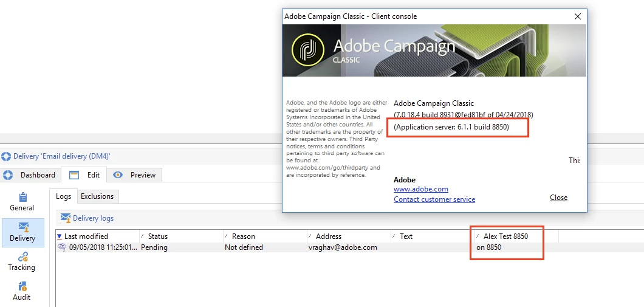Screen dimensions: 644x307
Task: Click the Close link in the dialog
Action: [x=558, y=198]
